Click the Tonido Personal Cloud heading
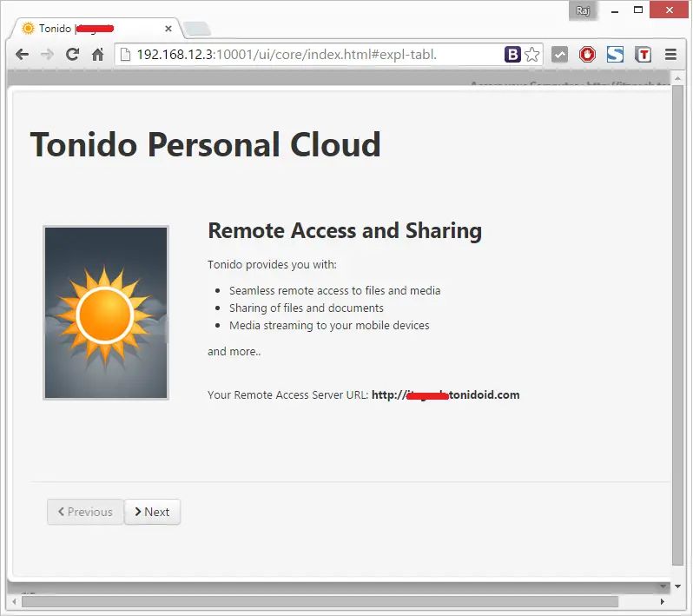The image size is (693, 616). point(206,144)
